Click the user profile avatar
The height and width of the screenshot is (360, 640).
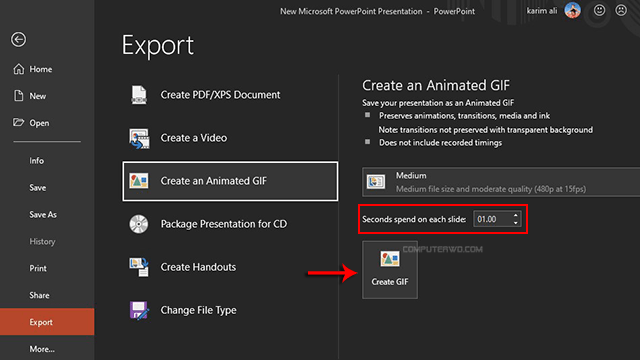point(573,10)
